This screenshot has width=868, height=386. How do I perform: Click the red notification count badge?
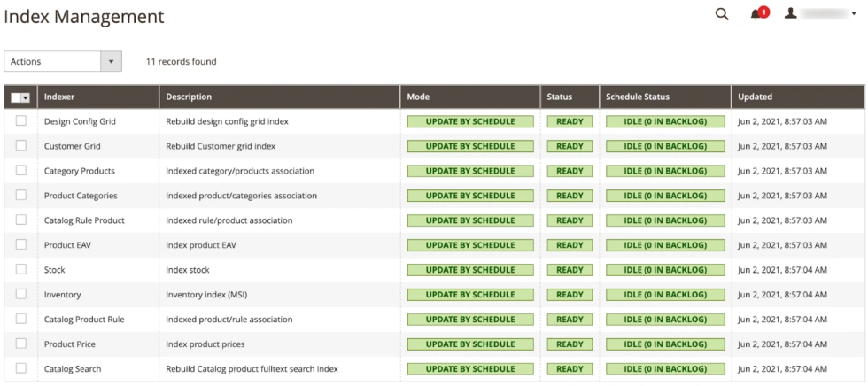pos(763,12)
